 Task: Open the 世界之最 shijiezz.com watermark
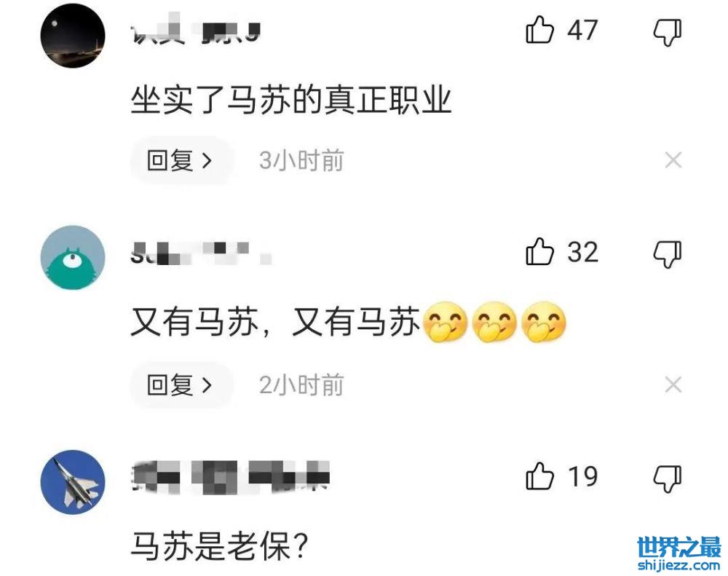pyautogui.click(x=678, y=553)
